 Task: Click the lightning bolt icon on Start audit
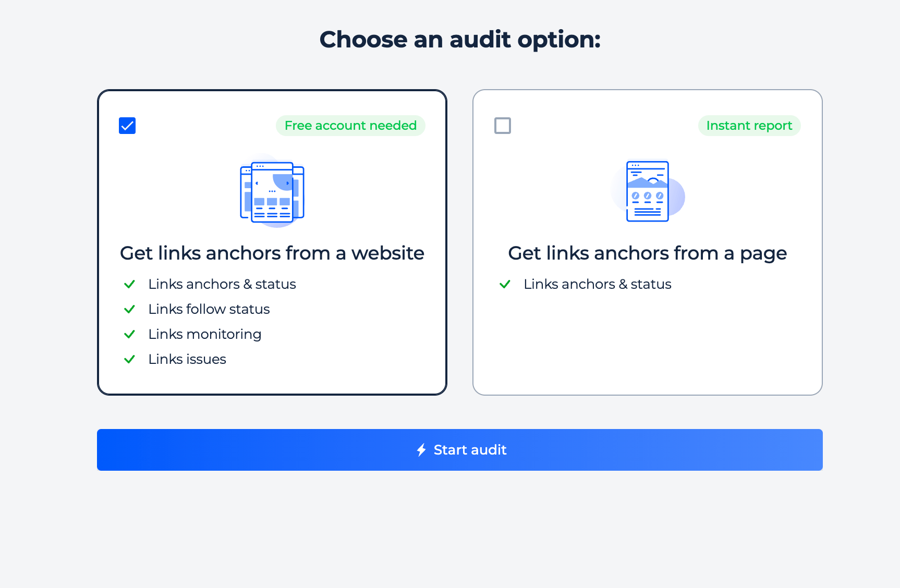[421, 450]
